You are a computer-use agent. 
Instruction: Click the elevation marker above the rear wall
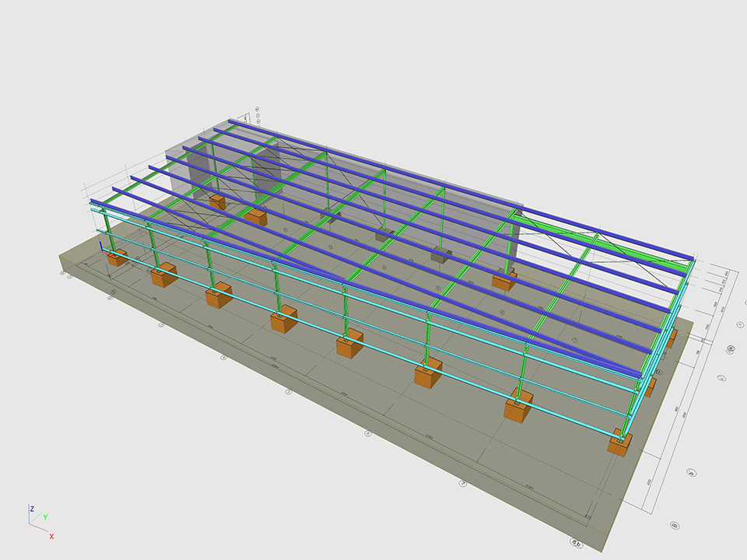(247, 117)
